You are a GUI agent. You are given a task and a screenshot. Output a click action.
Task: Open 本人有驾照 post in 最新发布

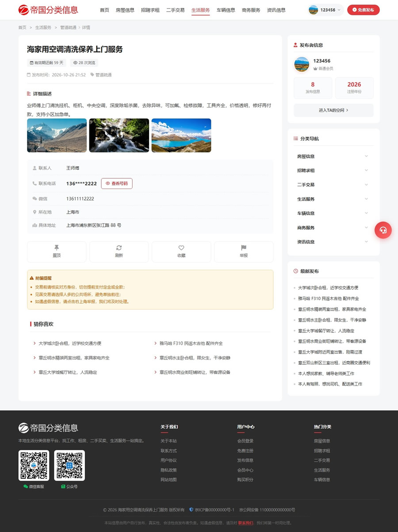coord(330,384)
